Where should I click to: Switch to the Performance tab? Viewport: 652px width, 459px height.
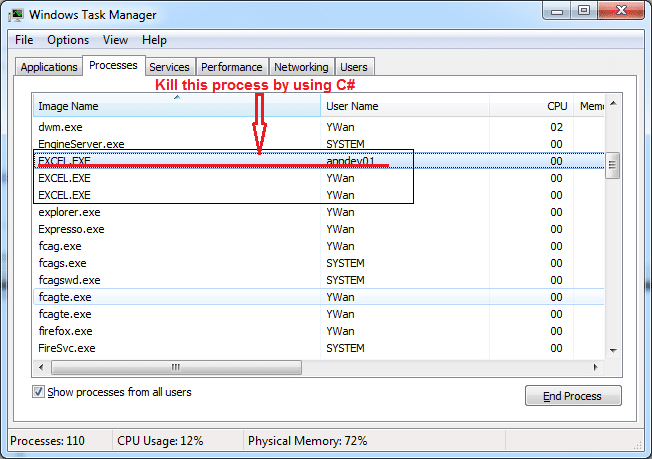[x=231, y=67]
